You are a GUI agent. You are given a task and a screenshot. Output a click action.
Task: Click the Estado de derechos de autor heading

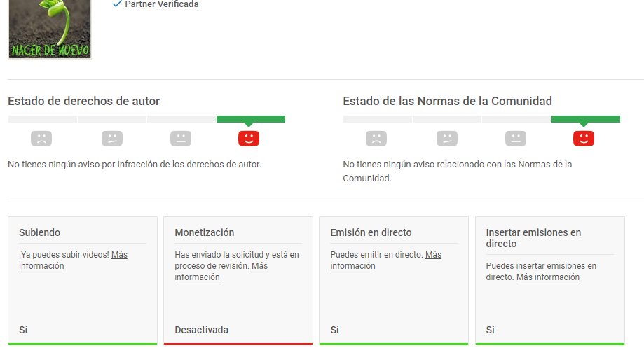coord(84,101)
